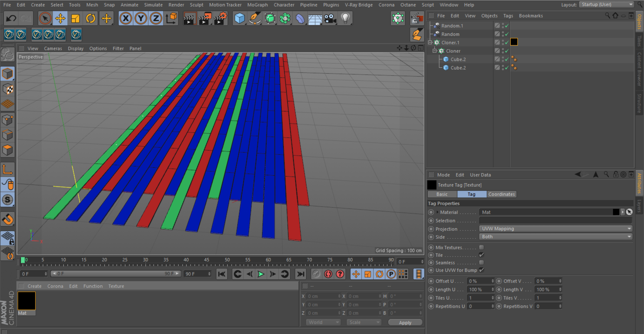Toggle X axis lock
Image resolution: width=644 pixels, height=334 pixels.
coord(126,18)
